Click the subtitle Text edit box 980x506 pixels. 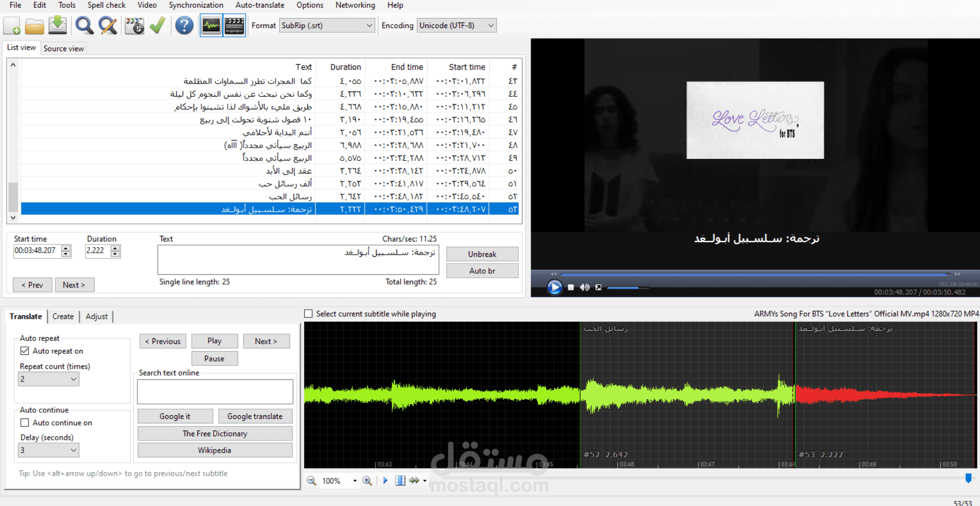click(298, 260)
